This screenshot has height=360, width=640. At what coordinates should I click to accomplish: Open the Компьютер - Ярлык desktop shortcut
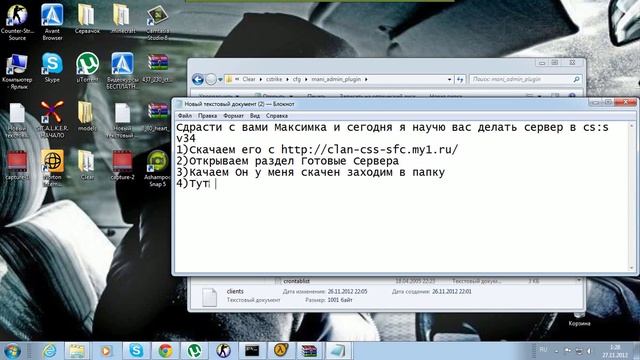click(x=17, y=71)
